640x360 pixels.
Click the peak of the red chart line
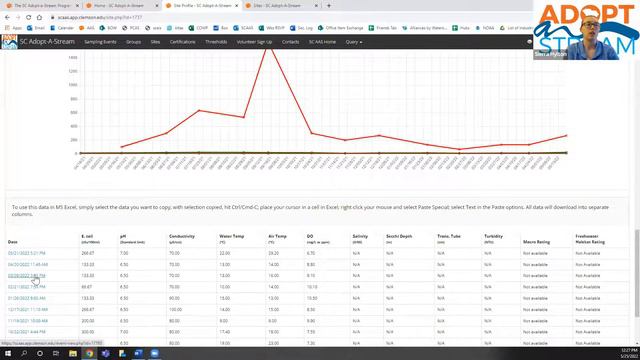pyautogui.click(x=268, y=49)
